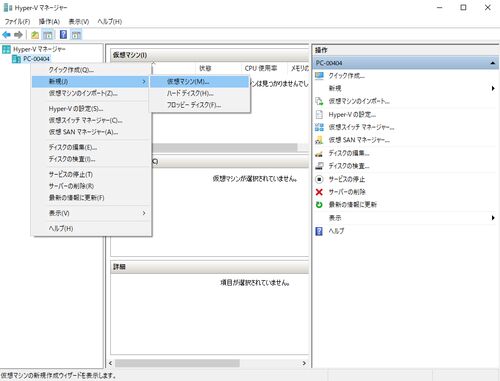
Task: Click red X サーバーの削除 icon
Action: click(x=319, y=192)
